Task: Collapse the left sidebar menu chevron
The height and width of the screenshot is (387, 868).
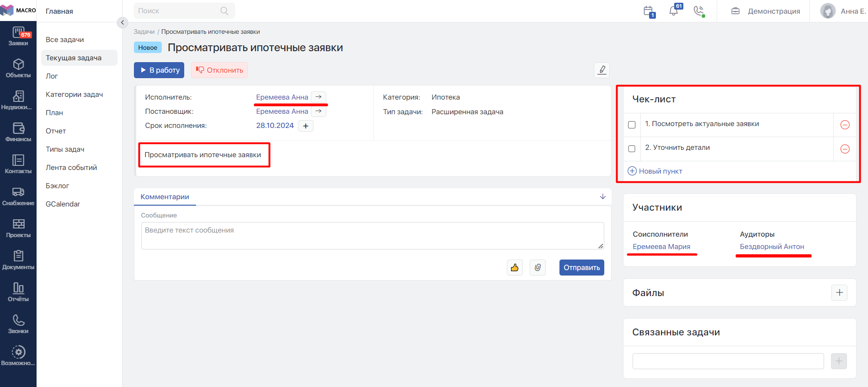Action: (122, 22)
